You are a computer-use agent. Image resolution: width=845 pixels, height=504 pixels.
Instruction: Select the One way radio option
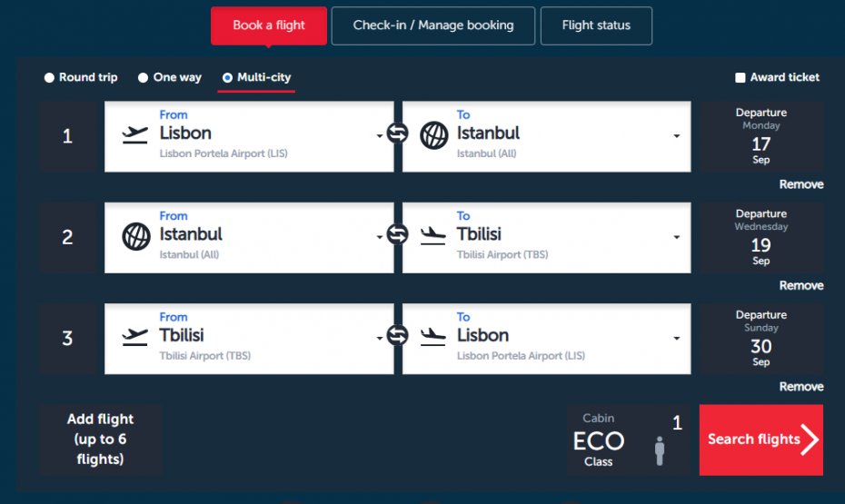(143, 78)
